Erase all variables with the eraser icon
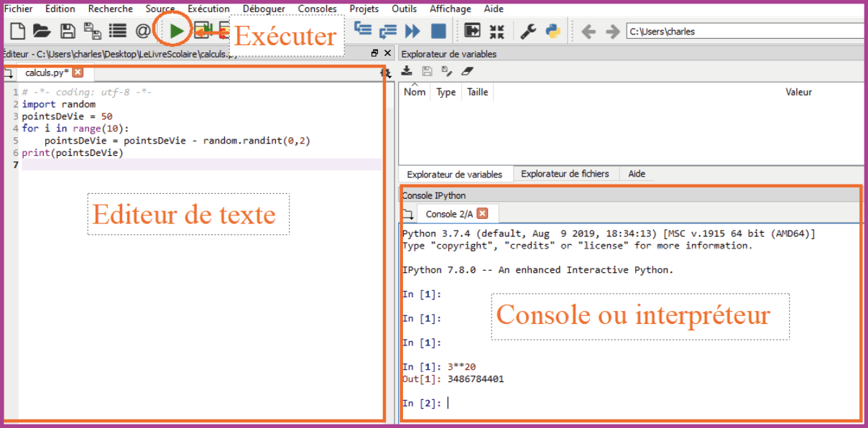The height and width of the screenshot is (428, 868). click(x=468, y=70)
